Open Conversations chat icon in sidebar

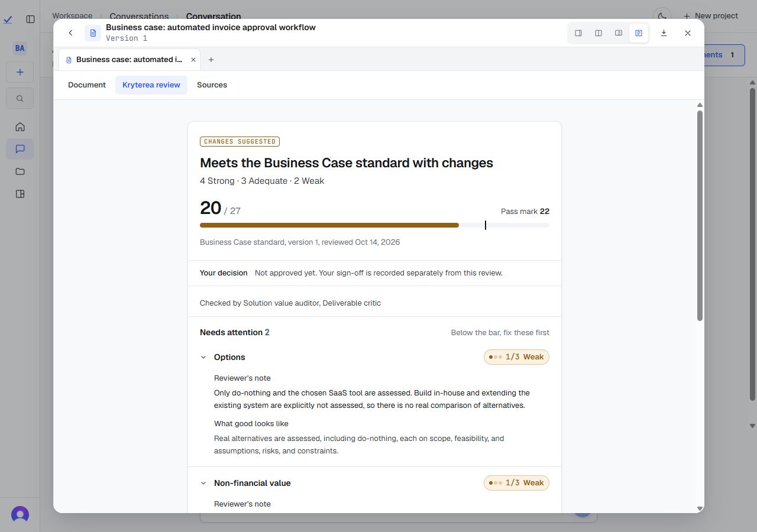20,149
